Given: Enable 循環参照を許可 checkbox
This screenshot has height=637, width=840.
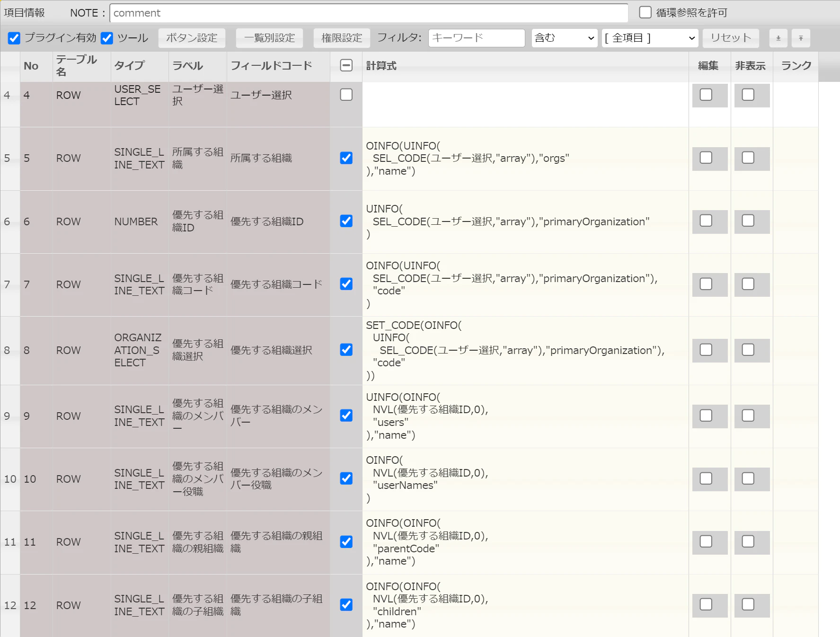Looking at the screenshot, I should click(x=645, y=12).
